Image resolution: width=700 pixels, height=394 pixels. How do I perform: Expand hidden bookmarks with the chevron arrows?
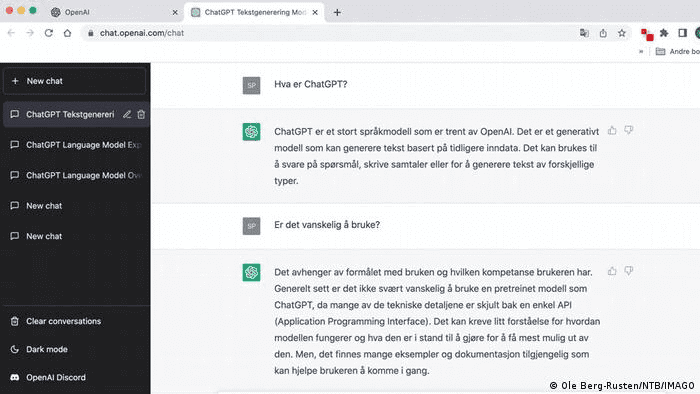pyautogui.click(x=641, y=52)
